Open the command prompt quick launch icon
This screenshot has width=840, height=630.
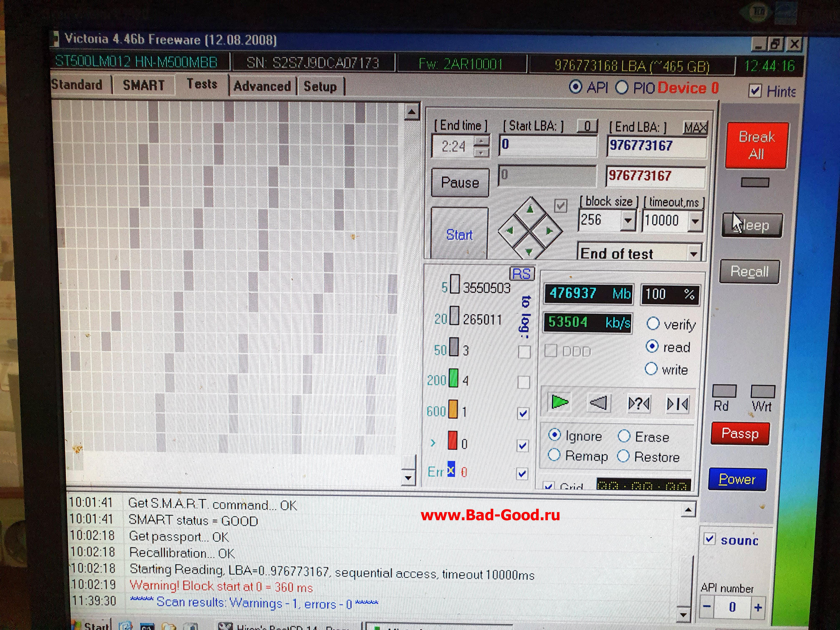pyautogui.click(x=147, y=626)
